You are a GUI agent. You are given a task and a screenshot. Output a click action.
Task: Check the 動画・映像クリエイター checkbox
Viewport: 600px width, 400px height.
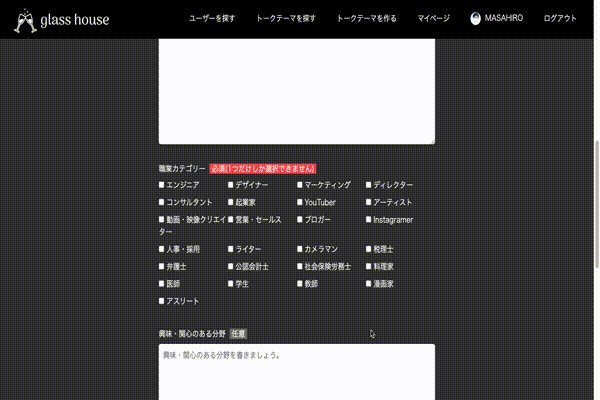pyautogui.click(x=161, y=220)
